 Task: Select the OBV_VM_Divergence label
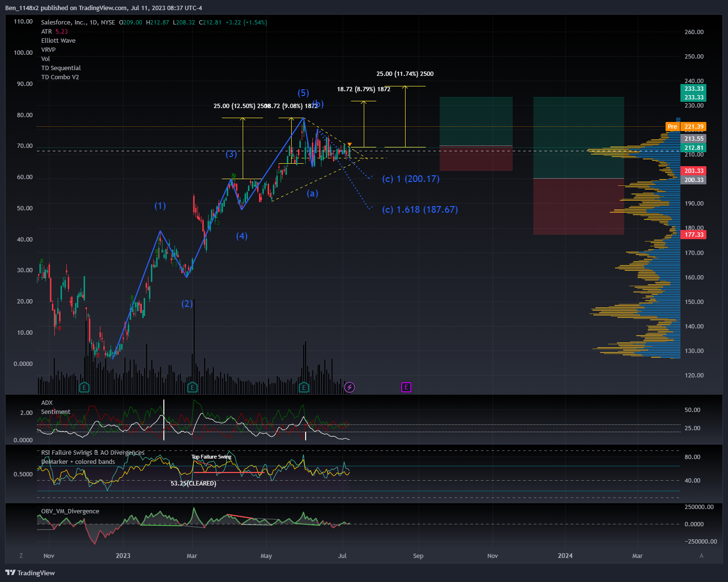pyautogui.click(x=70, y=511)
